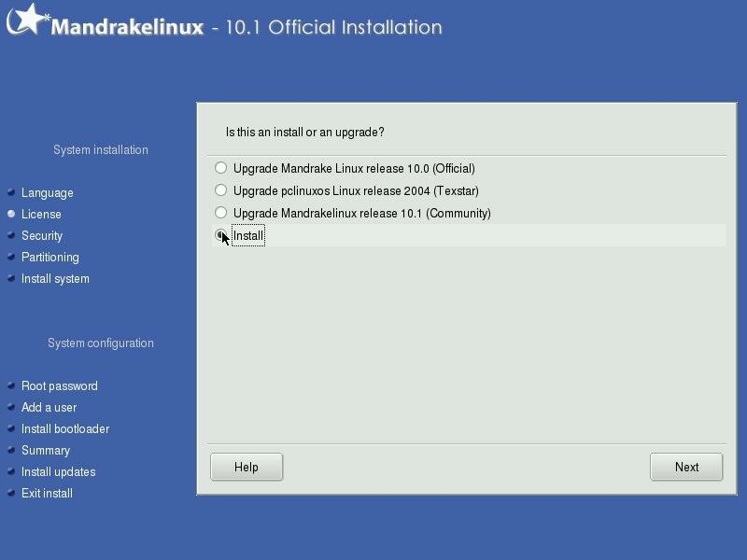Screen dimensions: 747x560
Task: Click the bullet icon beside Language
Action: pyautogui.click(x=11, y=192)
